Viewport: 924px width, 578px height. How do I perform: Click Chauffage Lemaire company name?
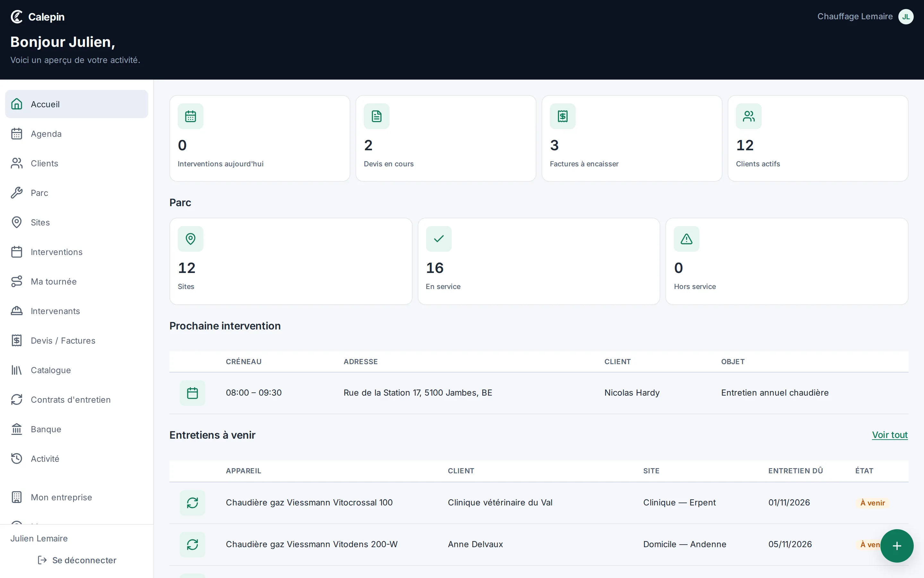coord(854,16)
